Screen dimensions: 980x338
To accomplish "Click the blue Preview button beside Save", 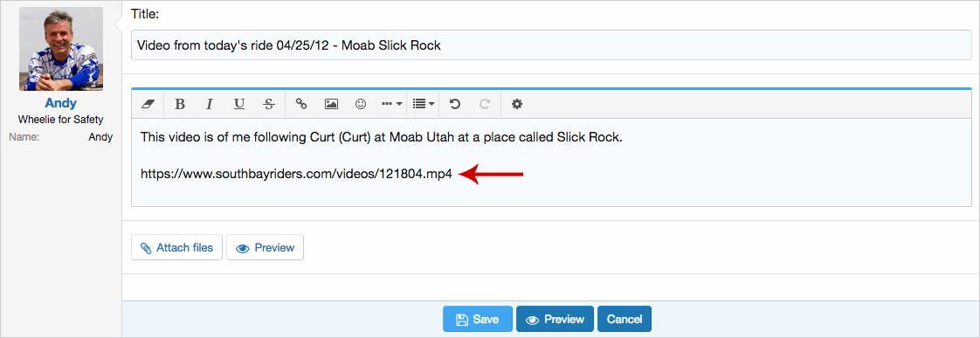I will [x=555, y=320].
